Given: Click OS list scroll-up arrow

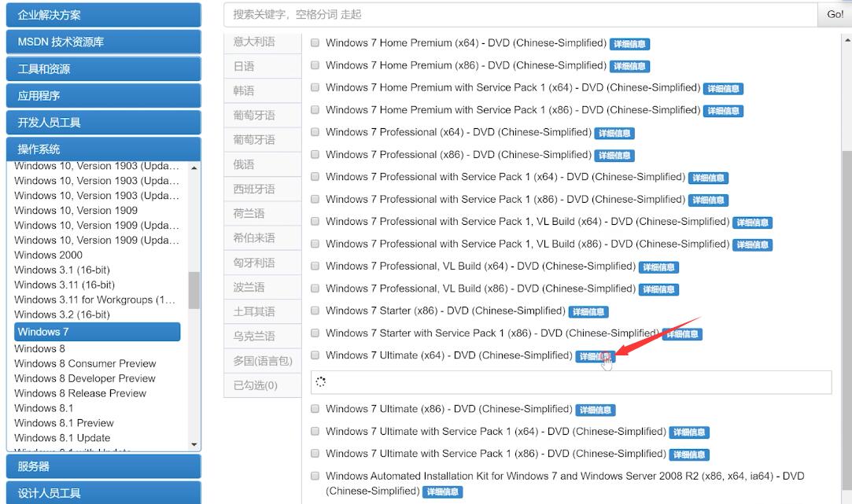Looking at the screenshot, I should coord(194,168).
